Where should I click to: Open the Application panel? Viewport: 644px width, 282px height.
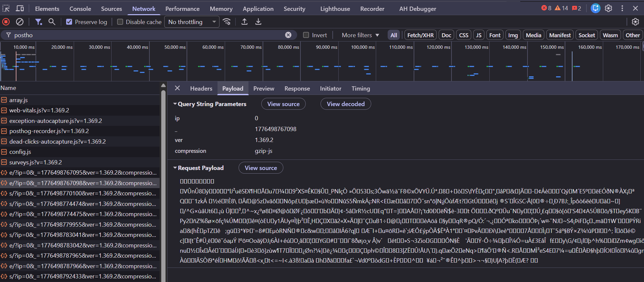click(x=258, y=9)
